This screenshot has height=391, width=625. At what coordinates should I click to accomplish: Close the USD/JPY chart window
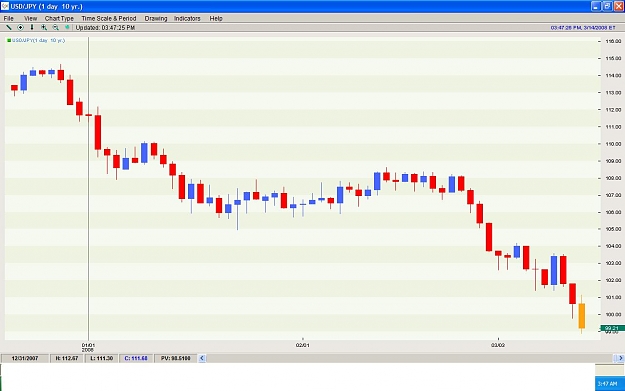pyautogui.click(x=619, y=6)
